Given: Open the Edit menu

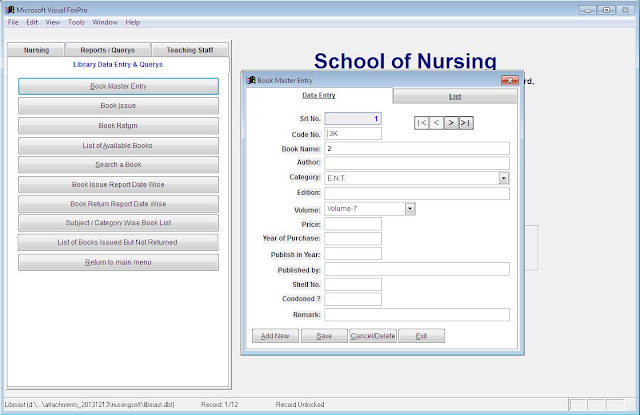Looking at the screenshot, I should (x=32, y=22).
